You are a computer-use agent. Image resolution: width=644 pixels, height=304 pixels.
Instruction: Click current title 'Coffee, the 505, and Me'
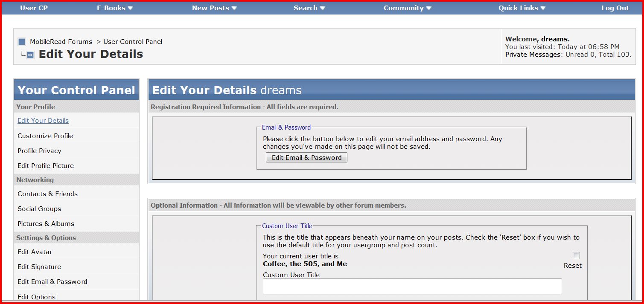[305, 264]
